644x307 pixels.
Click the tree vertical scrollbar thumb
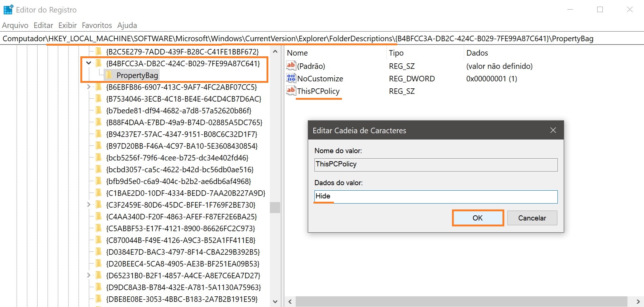(275, 208)
